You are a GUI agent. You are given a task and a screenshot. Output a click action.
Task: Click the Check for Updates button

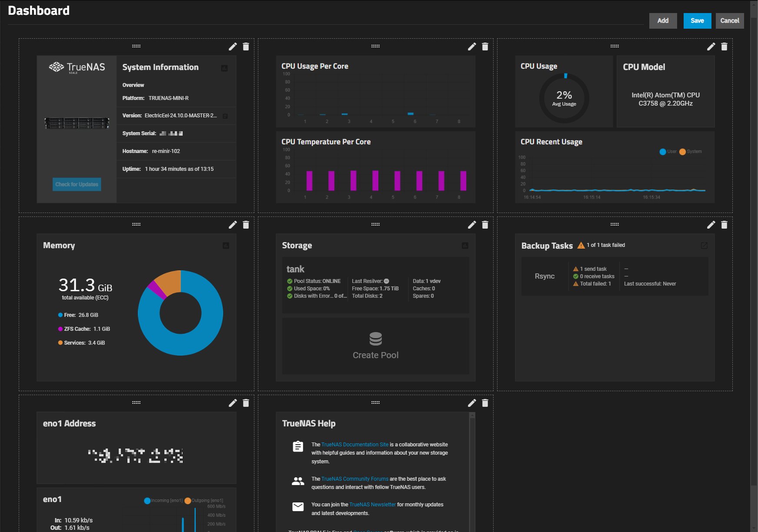click(x=77, y=184)
